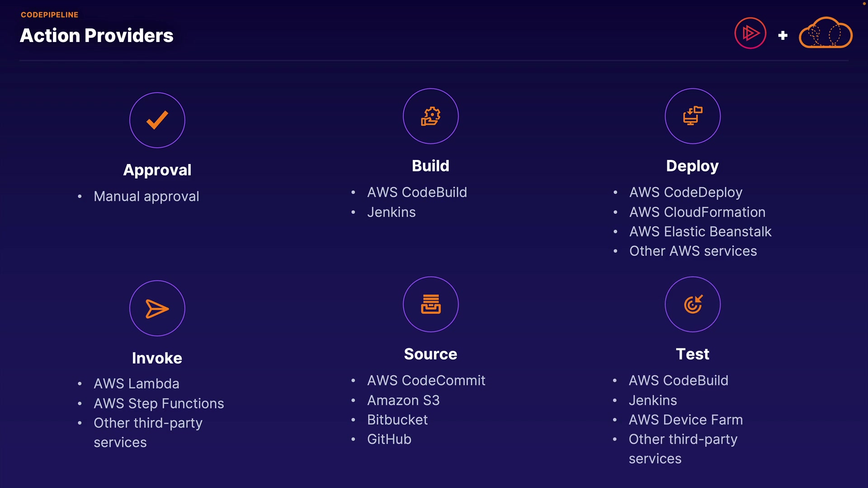Click the Source inbox tray icon

pyautogui.click(x=430, y=304)
